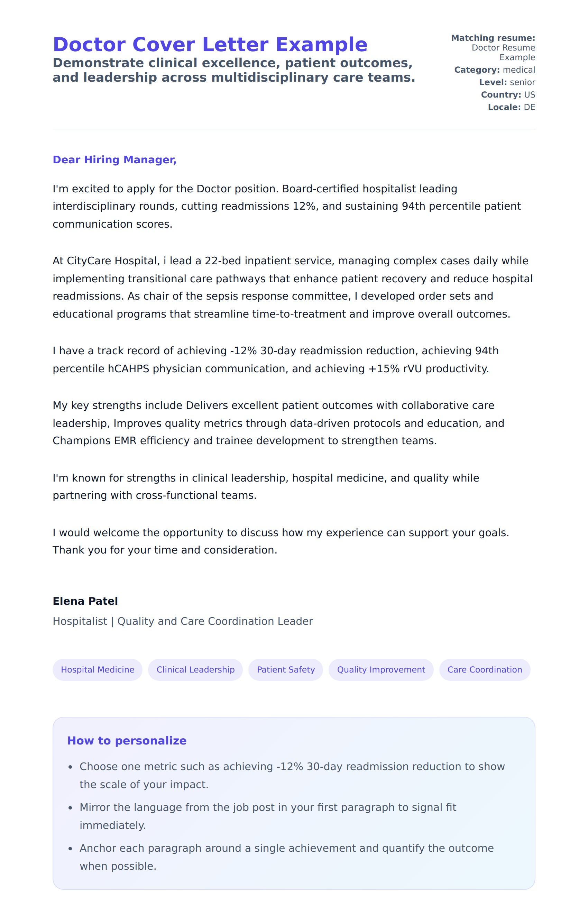
Task: Click the Elena Patel signature name
Action: 85,601
